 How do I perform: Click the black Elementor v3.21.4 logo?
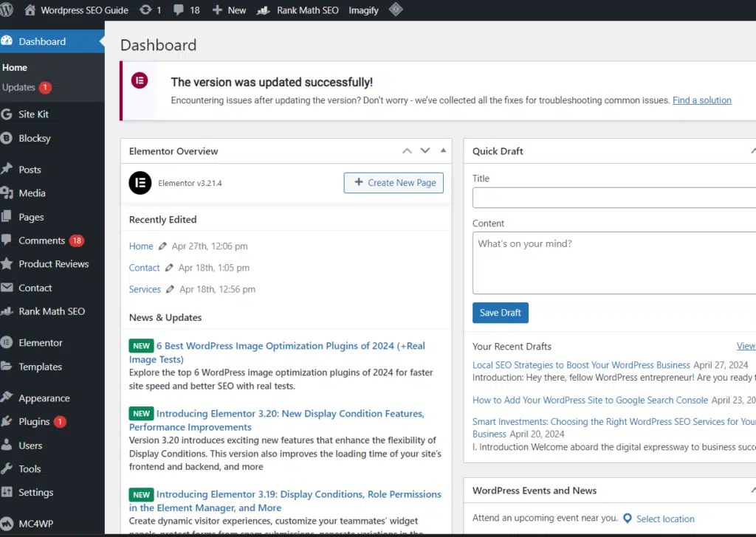140,183
